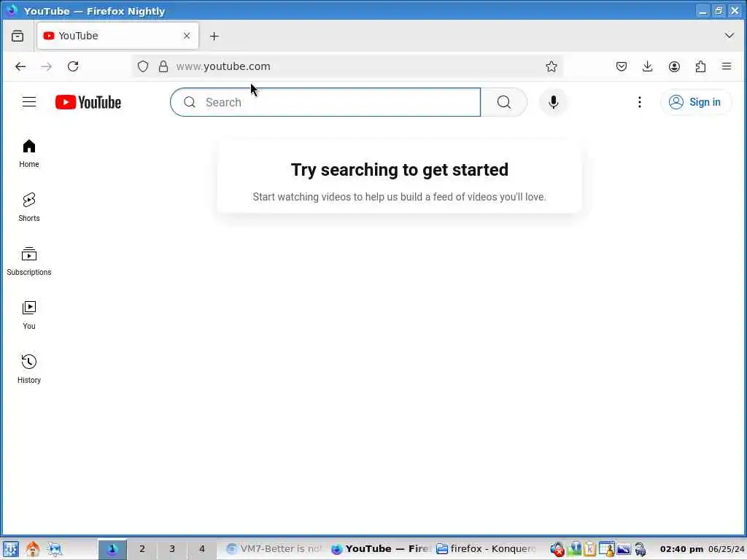747x560 pixels.
Task: Switch to virtual desktop 2
Action: click(142, 549)
